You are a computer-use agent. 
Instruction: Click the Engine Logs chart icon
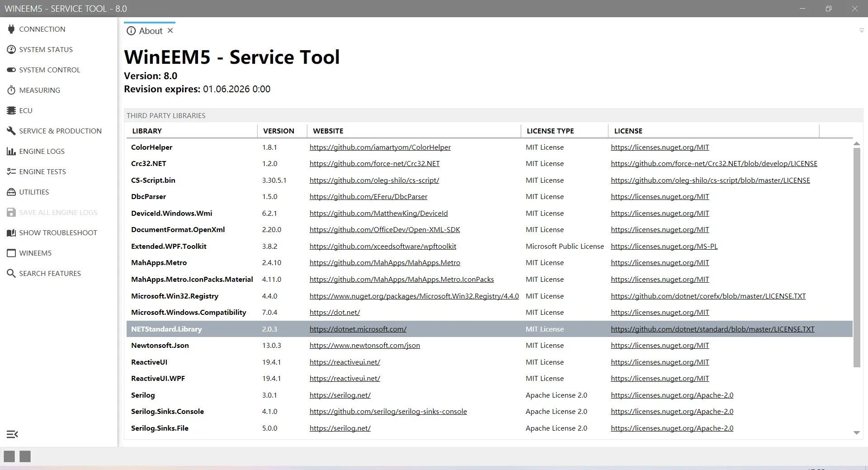(11, 151)
